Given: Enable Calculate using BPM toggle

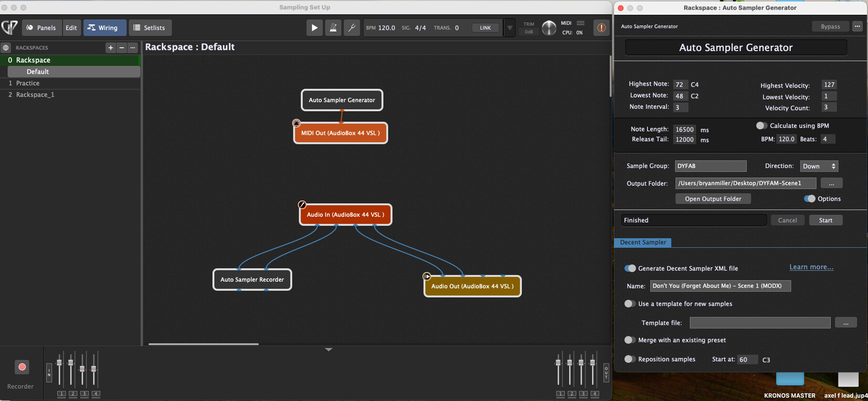Looking at the screenshot, I should [762, 126].
